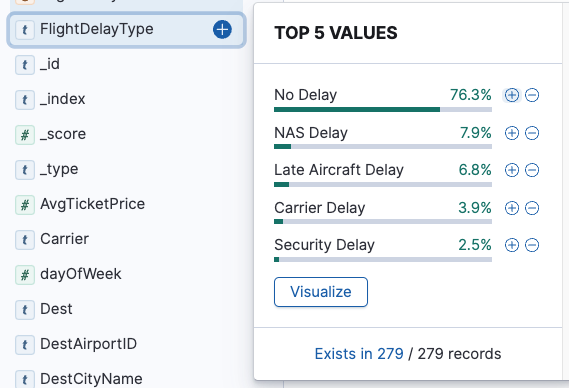Click the 76.3% value
This screenshot has height=388, width=569.
tap(471, 95)
